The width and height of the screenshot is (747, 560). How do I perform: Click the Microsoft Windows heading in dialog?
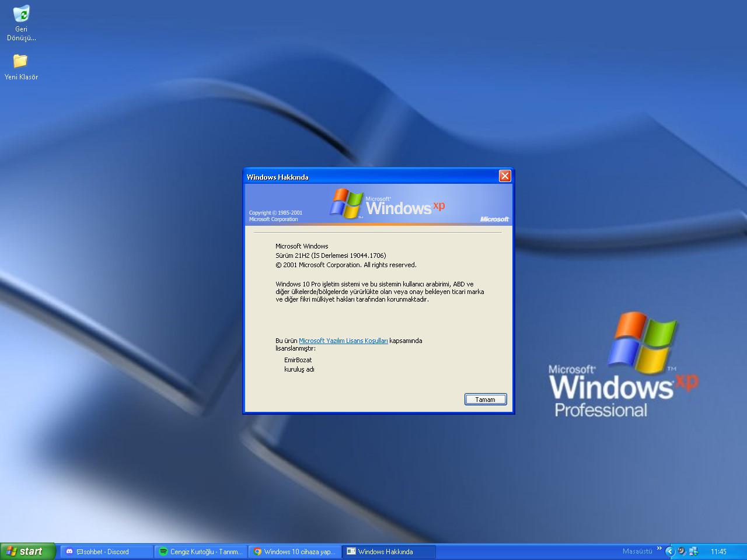302,246
